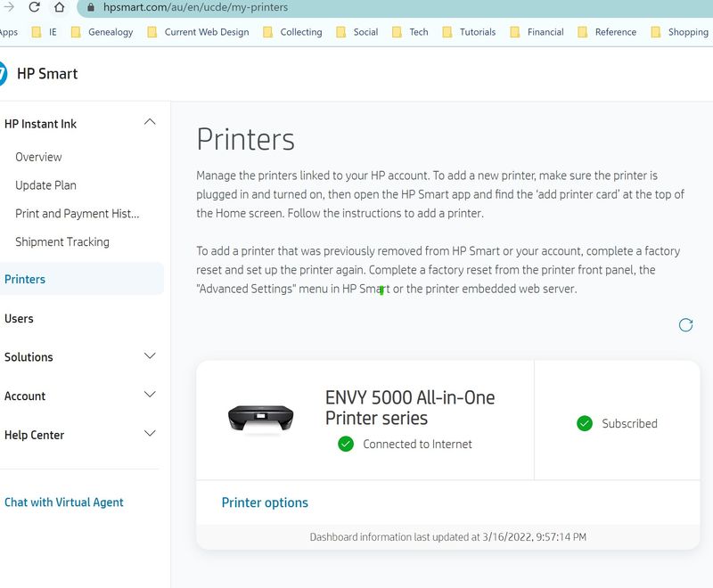Select Users in the sidebar
This screenshot has width=713, height=588.
pos(19,318)
